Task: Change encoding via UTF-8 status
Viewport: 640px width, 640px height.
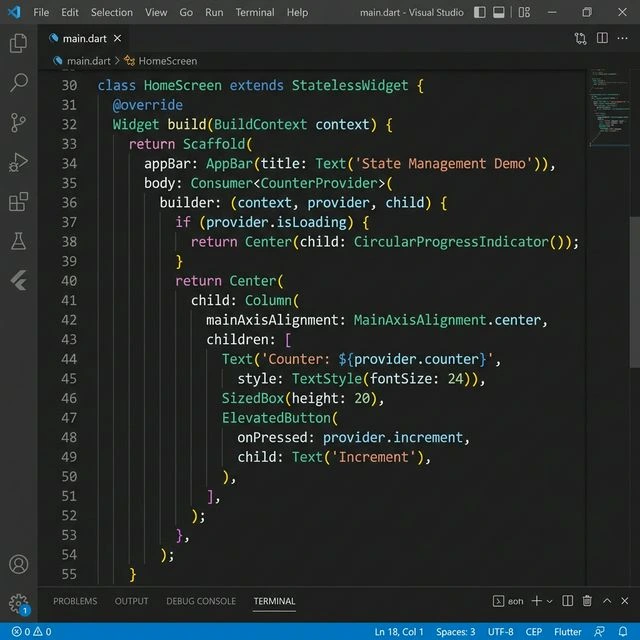Action: click(x=500, y=632)
